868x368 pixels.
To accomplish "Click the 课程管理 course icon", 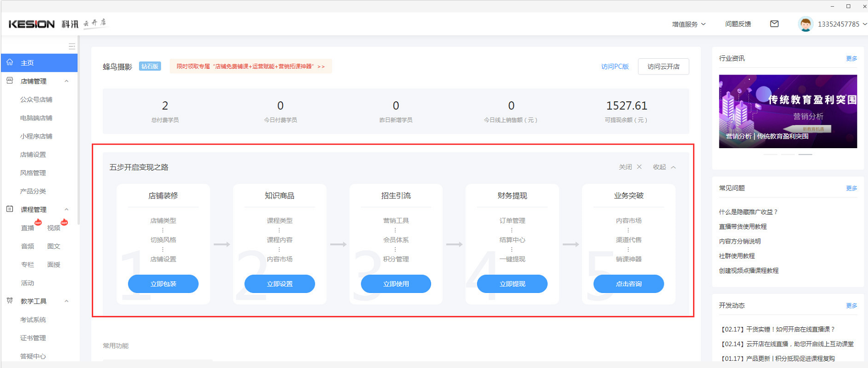I will 10,209.
